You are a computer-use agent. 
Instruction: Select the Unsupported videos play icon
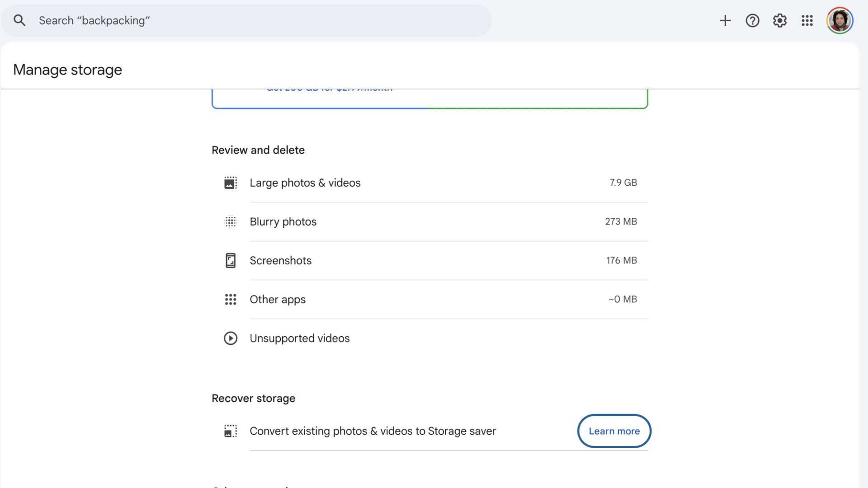[x=231, y=338]
